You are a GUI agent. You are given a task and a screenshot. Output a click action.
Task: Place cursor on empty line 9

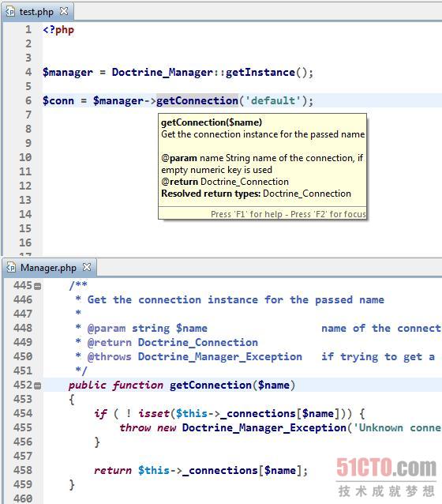pyautogui.click(x=241, y=143)
